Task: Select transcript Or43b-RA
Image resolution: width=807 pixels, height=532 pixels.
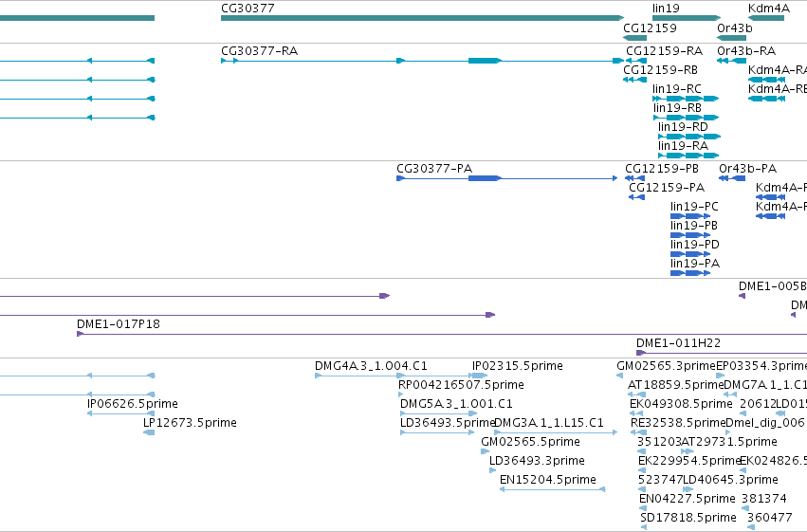Action: click(731, 61)
